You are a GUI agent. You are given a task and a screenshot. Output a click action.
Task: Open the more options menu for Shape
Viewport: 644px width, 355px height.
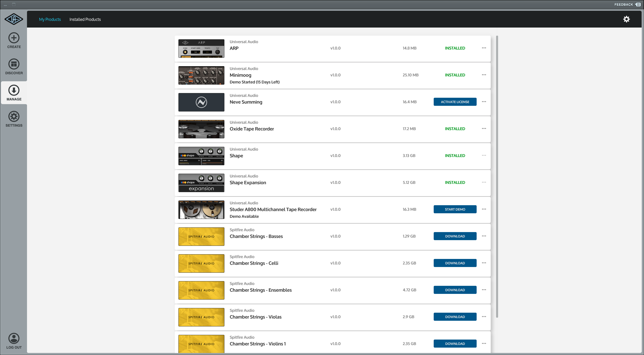tap(484, 155)
